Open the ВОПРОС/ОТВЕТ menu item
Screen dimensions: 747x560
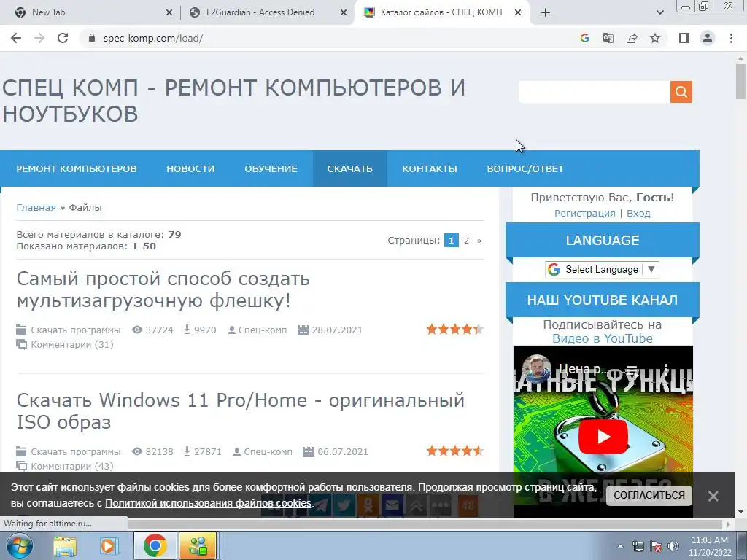pos(525,168)
